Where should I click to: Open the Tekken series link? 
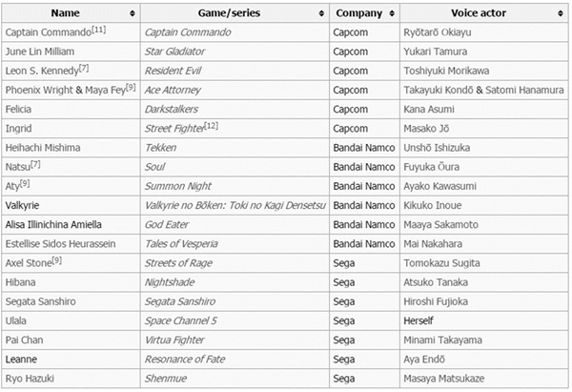160,148
